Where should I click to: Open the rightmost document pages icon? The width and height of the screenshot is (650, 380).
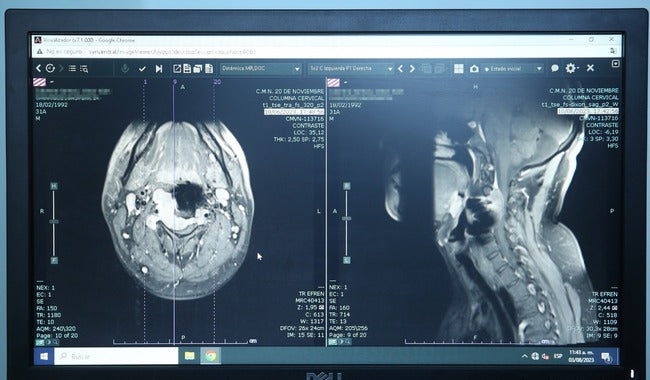coord(209,68)
